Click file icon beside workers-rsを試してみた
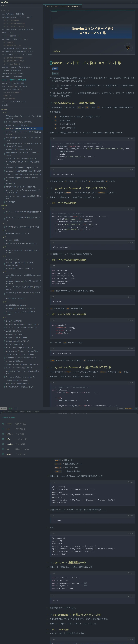This screenshot has height=644, width=138. click(x=5, y=334)
